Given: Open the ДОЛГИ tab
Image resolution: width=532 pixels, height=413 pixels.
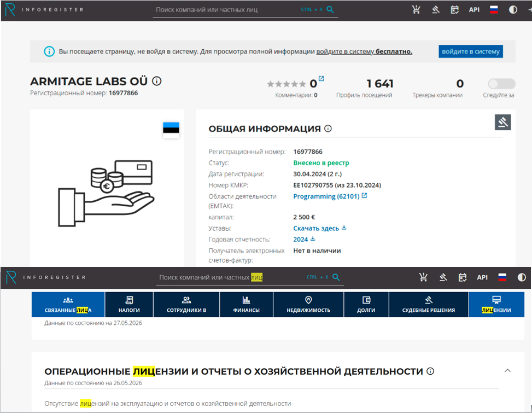Looking at the screenshot, I should pos(366,304).
